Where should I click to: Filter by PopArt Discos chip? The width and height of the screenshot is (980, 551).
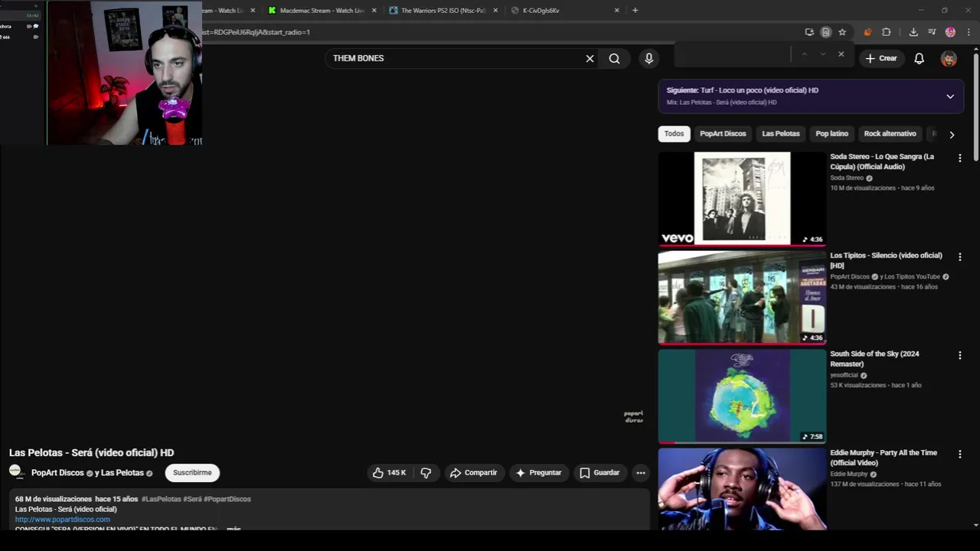click(x=723, y=134)
